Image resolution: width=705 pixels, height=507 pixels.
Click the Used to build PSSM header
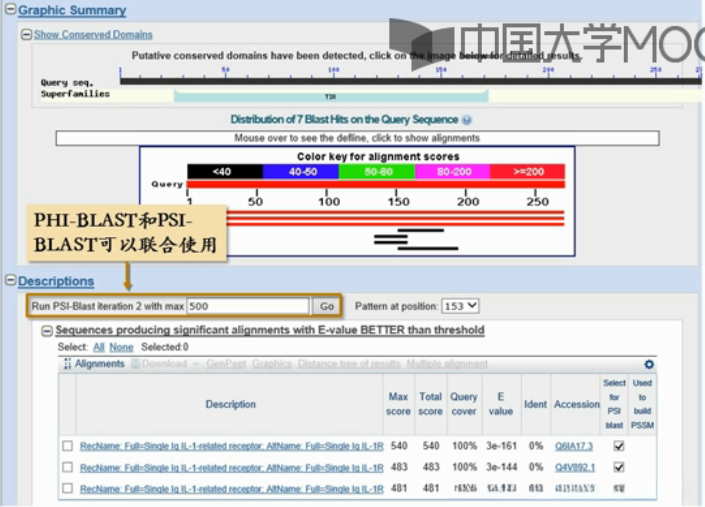642,404
